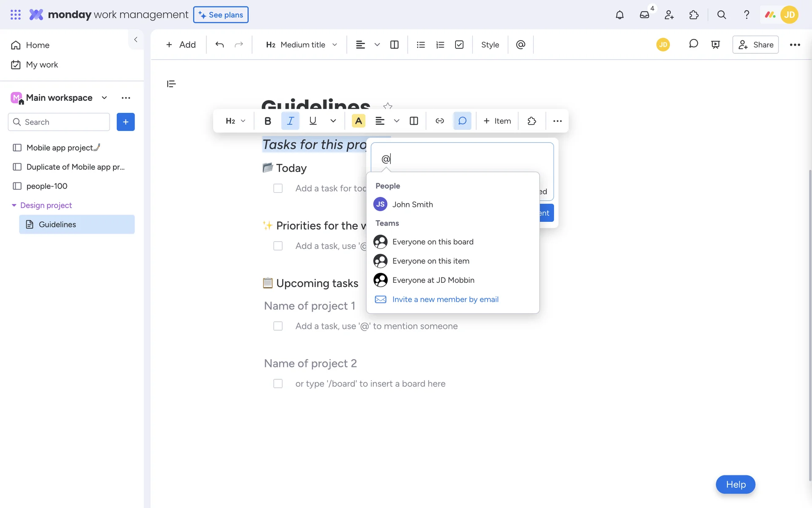The width and height of the screenshot is (812, 508).
Task: Click the bulleted list icon
Action: (420, 45)
